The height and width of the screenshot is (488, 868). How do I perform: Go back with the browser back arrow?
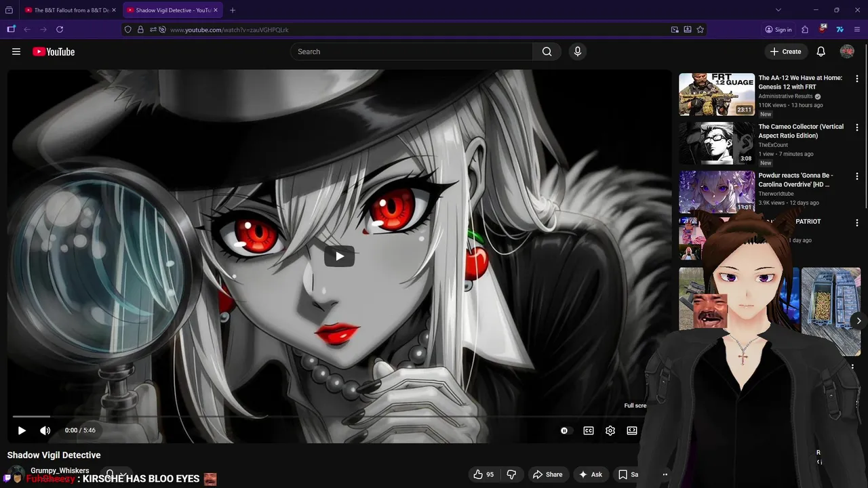tap(27, 30)
